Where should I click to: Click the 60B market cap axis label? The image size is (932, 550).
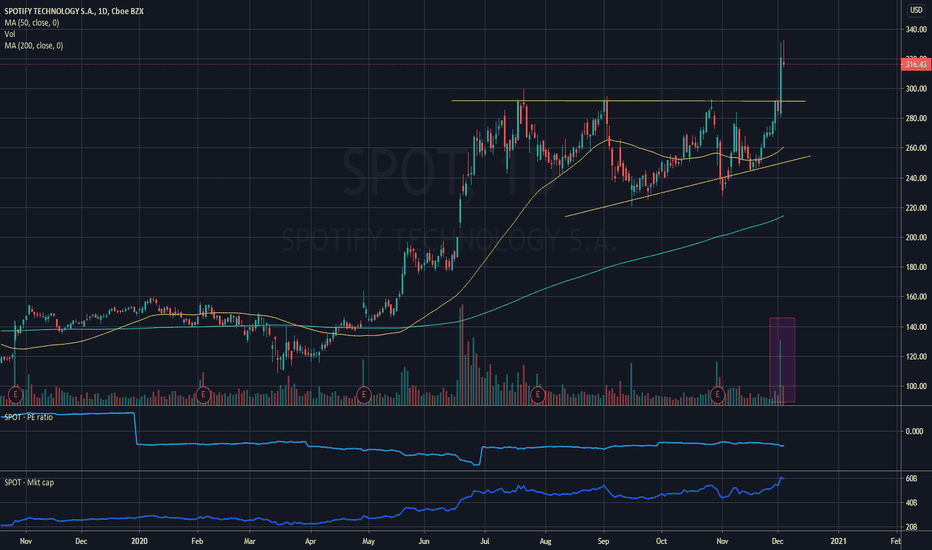(911, 479)
